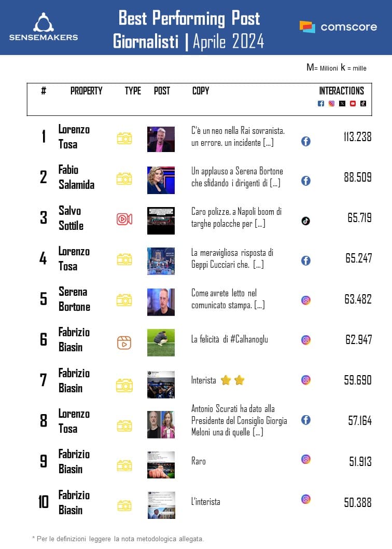Screen dimensions: 392x549
Task: Open the Calhanoglu post thumbnail
Action: [161, 342]
